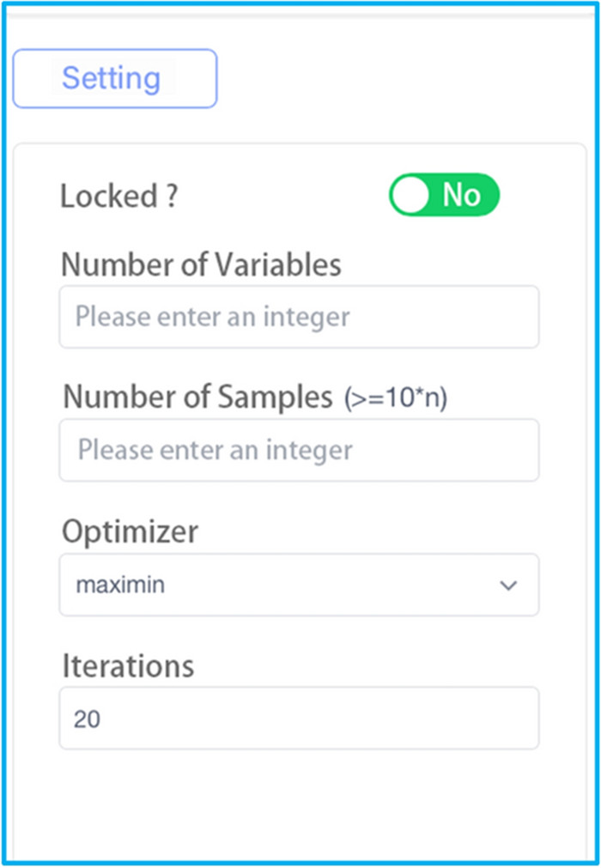Click the chevron arrow in the Optimizer box
Screen dimensions: 601x868
point(508,586)
